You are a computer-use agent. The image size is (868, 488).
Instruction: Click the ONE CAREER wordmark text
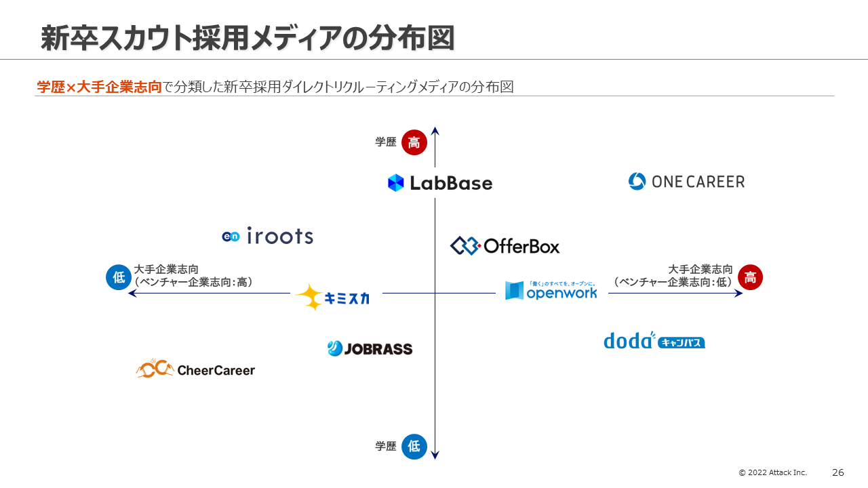pos(698,182)
